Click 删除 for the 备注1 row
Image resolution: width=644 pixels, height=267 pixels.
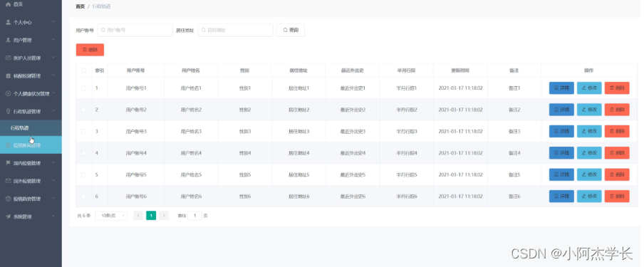tap(617, 88)
